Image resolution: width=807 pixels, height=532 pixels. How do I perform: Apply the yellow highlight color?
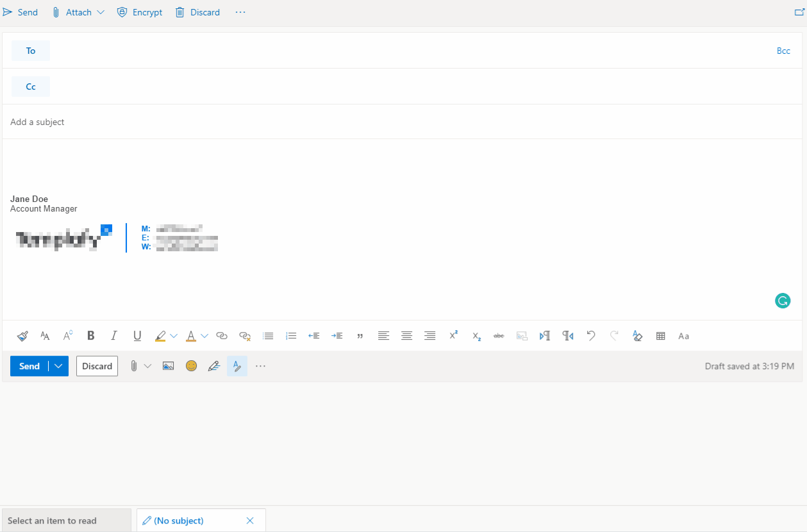(x=160, y=336)
